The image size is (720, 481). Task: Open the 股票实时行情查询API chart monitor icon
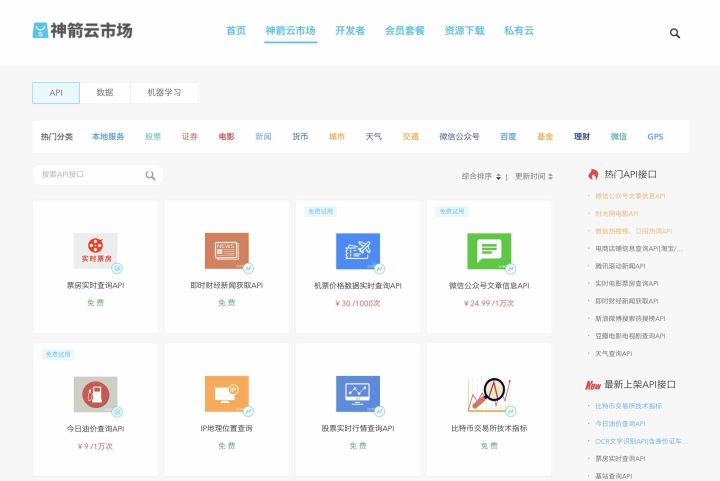click(x=358, y=394)
